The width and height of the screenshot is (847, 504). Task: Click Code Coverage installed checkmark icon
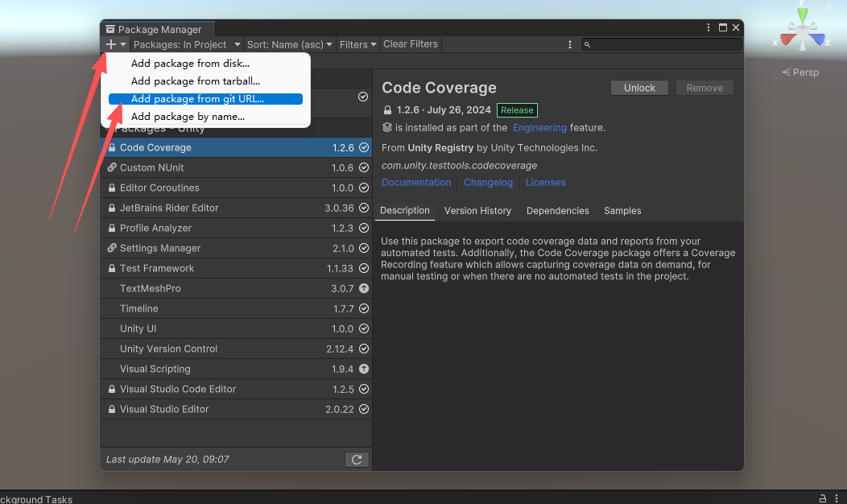pos(364,147)
